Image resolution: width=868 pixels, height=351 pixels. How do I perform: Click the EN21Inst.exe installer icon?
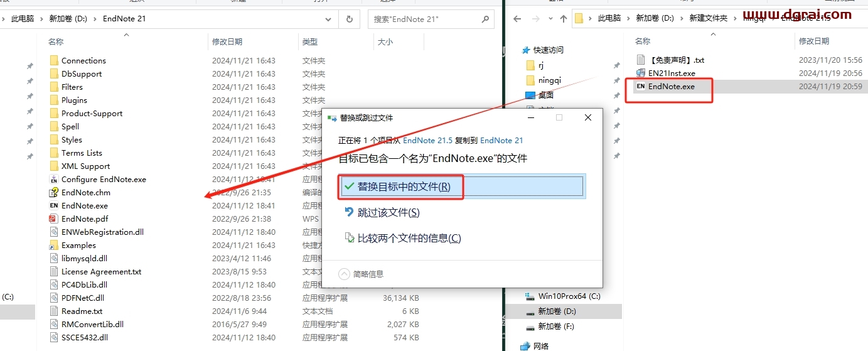tap(641, 73)
